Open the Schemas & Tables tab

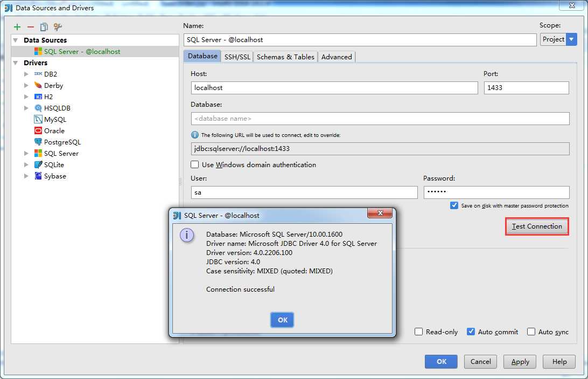coord(285,57)
